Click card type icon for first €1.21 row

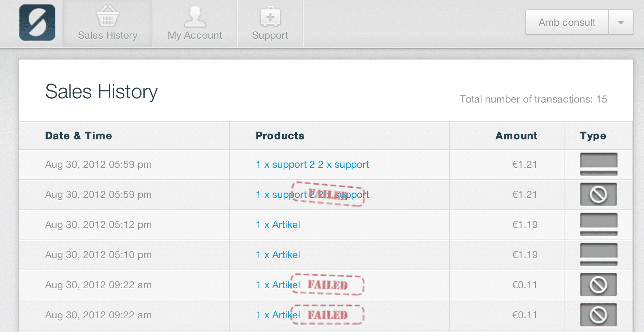[x=599, y=164]
